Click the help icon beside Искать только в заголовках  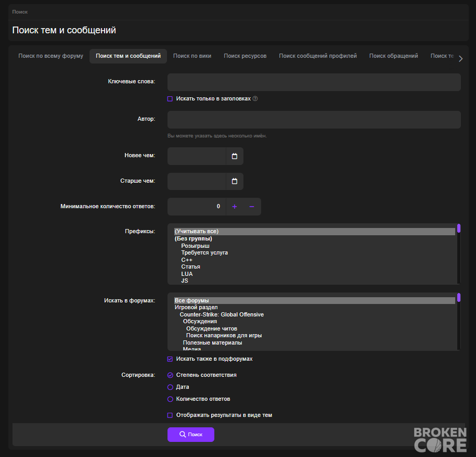(x=255, y=98)
